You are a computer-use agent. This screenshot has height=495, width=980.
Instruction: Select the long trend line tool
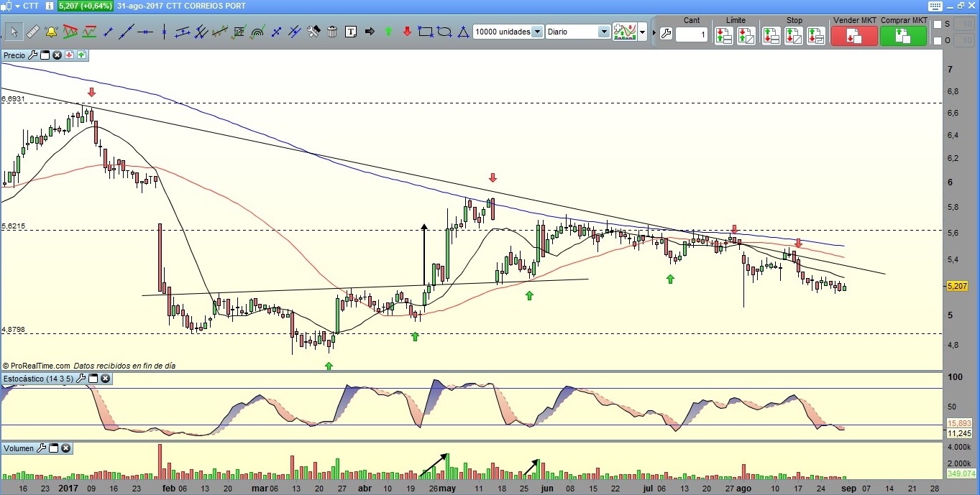[x=127, y=32]
